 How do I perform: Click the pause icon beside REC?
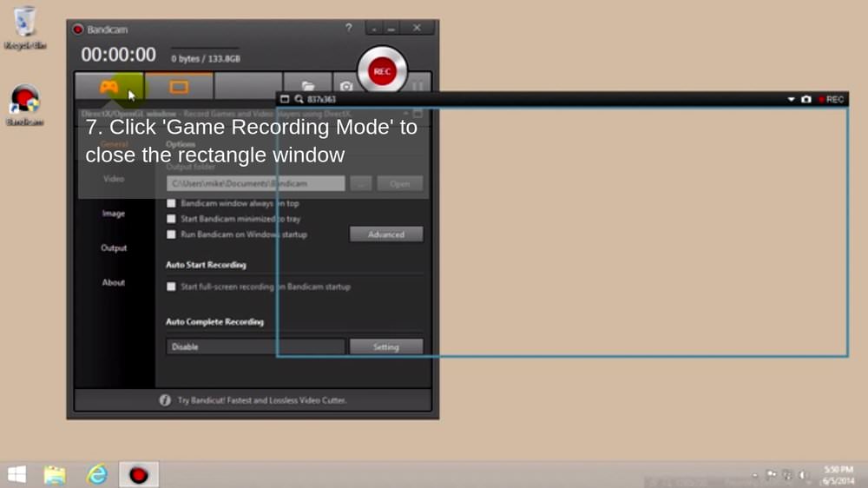(x=418, y=86)
